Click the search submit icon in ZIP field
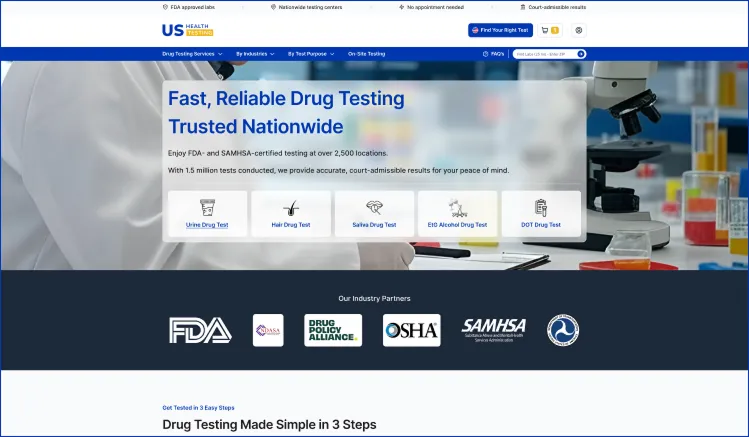Image resolution: width=749 pixels, height=437 pixels. 581,54
